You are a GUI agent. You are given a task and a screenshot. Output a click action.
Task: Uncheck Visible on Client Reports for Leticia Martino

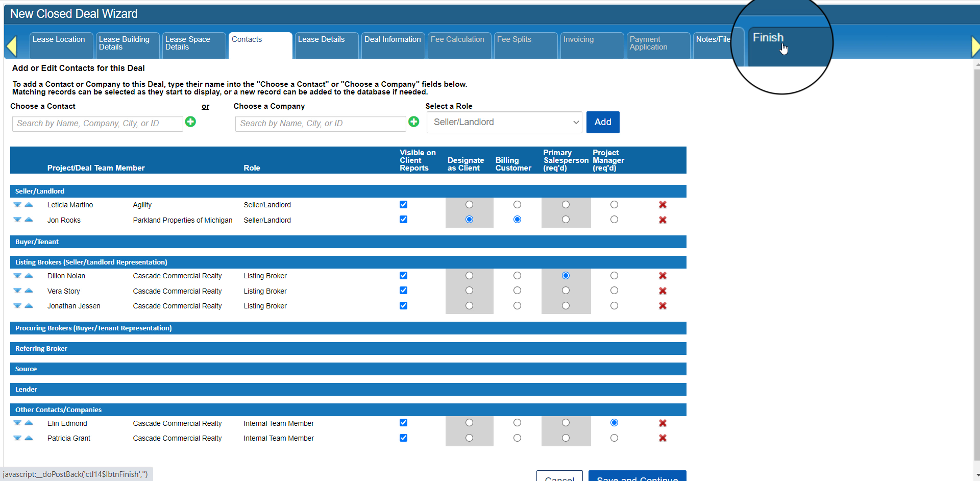pos(403,205)
